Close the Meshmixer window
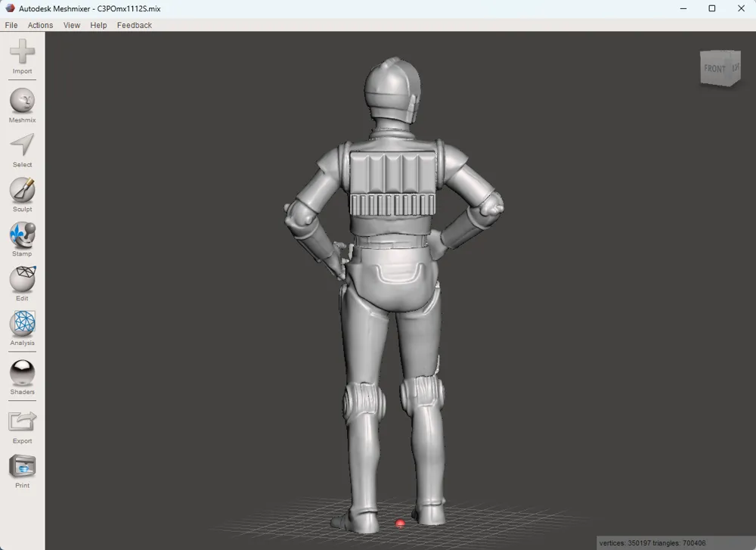This screenshot has height=550, width=756. coord(741,8)
